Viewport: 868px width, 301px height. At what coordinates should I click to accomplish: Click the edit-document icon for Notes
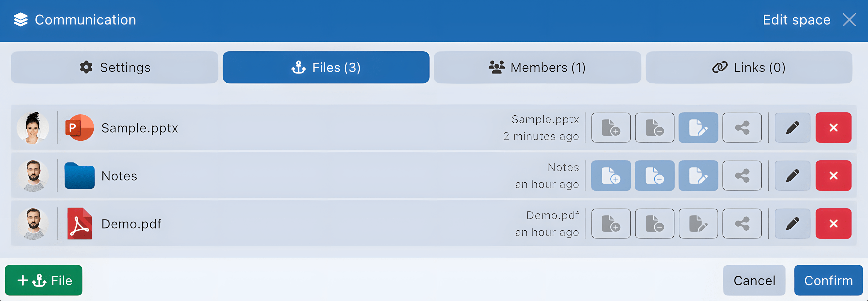[698, 175]
